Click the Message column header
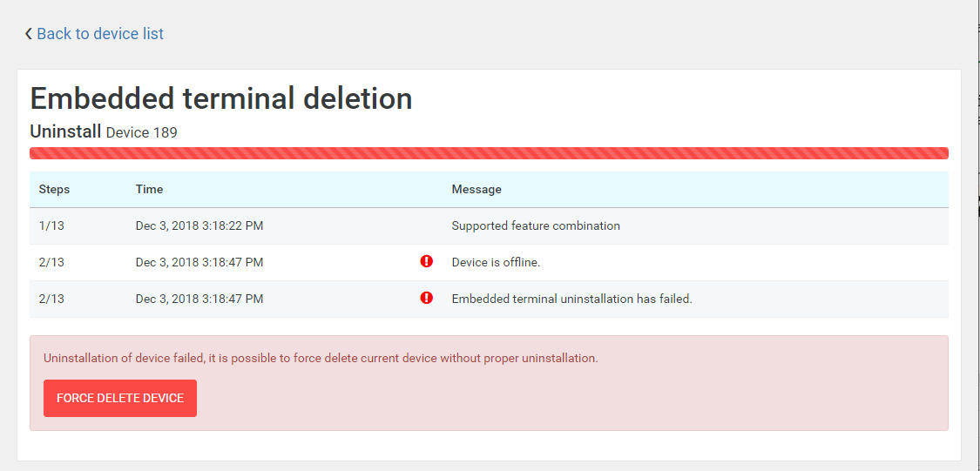Viewport: 980px width, 471px height. (x=476, y=189)
